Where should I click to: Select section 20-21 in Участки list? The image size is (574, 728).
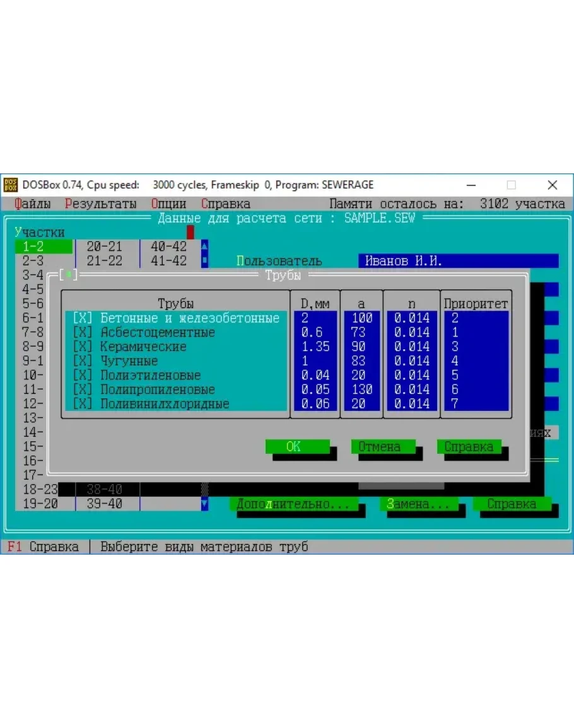tap(105, 247)
